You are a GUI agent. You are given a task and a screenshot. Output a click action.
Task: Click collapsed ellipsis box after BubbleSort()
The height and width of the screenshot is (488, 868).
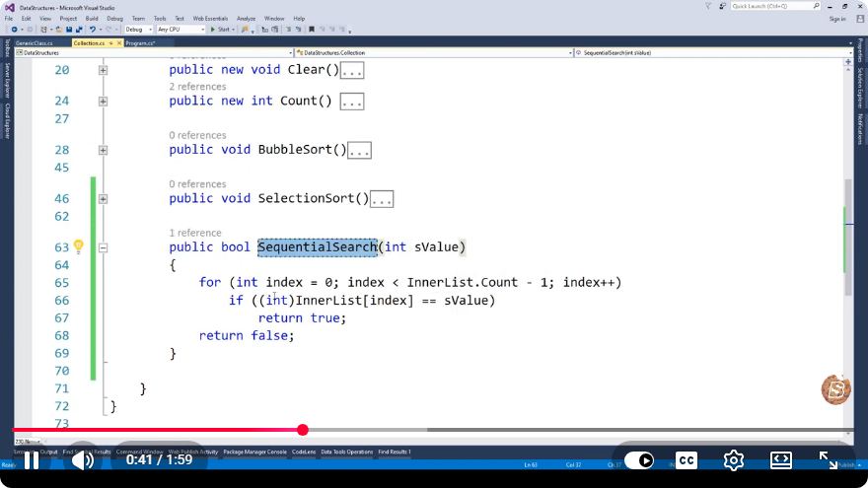tap(359, 150)
